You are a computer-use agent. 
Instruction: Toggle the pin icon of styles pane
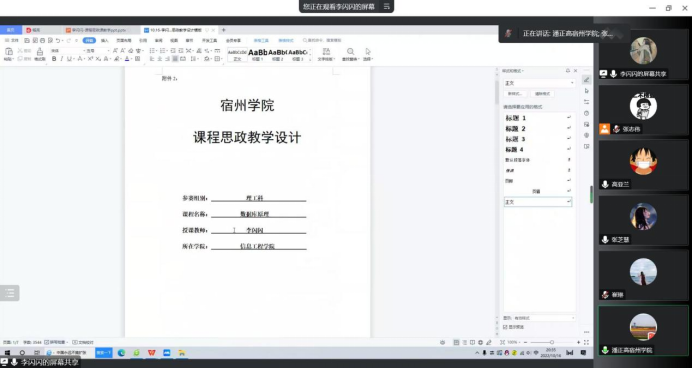point(567,71)
